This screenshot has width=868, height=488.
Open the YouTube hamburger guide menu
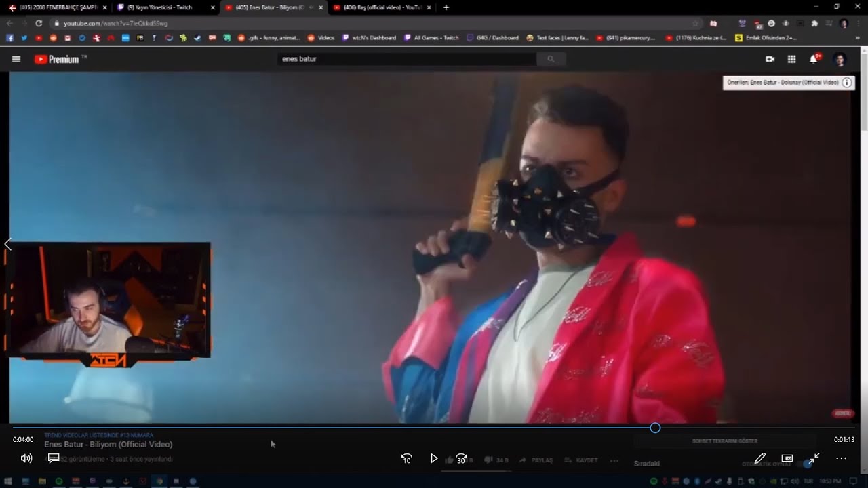point(16,59)
